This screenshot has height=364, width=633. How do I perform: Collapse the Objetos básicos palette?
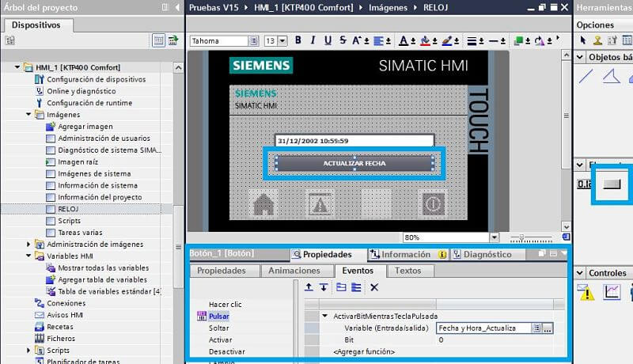tap(580, 57)
